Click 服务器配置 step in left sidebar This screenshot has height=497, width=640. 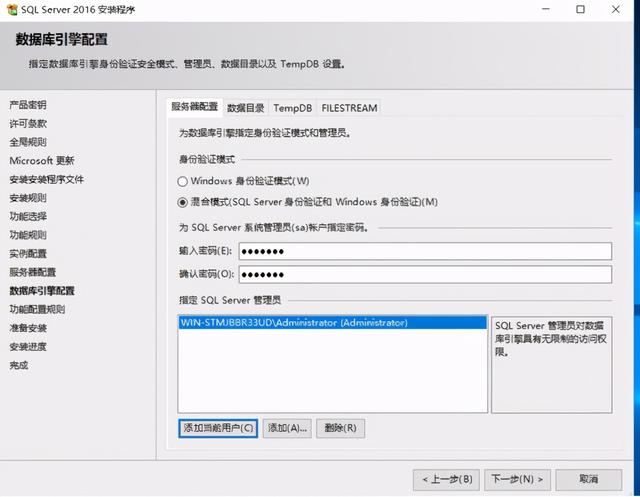[x=33, y=272]
